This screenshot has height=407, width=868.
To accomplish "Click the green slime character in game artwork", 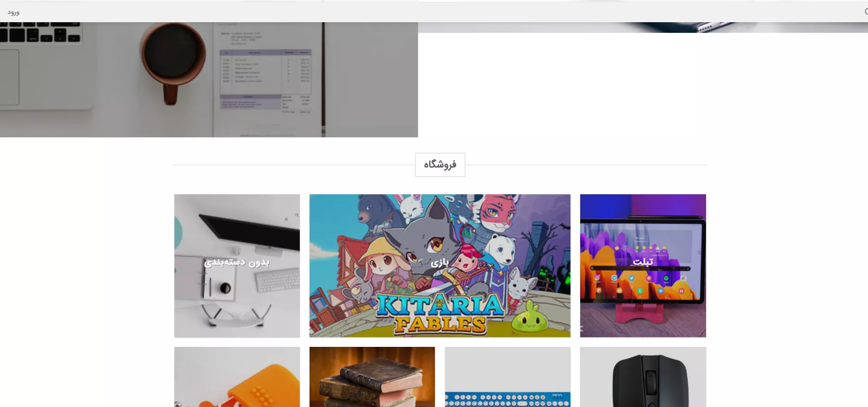I will [x=530, y=318].
